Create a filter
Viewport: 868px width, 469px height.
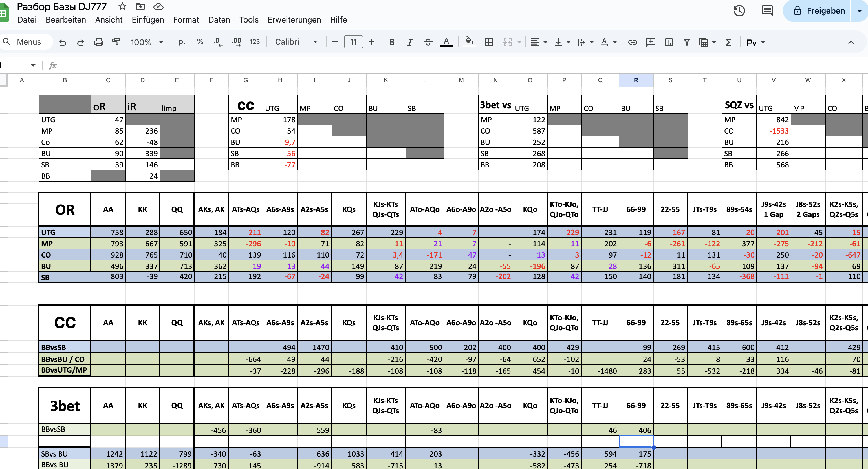pyautogui.click(x=687, y=42)
